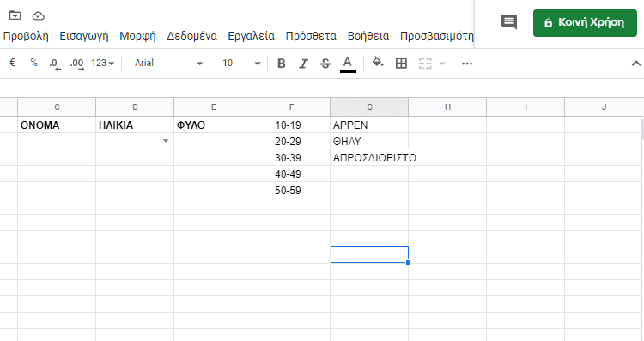Select column E header
The width and height of the screenshot is (644, 341).
[213, 107]
